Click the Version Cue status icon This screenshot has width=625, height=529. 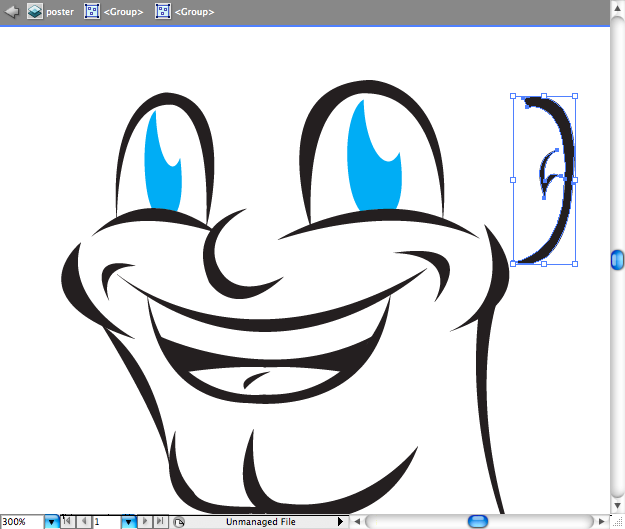tap(179, 522)
